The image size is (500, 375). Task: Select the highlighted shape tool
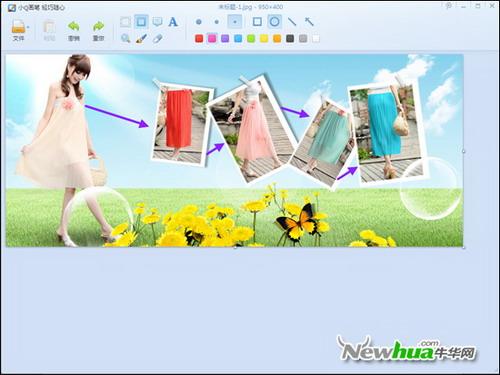click(x=141, y=22)
